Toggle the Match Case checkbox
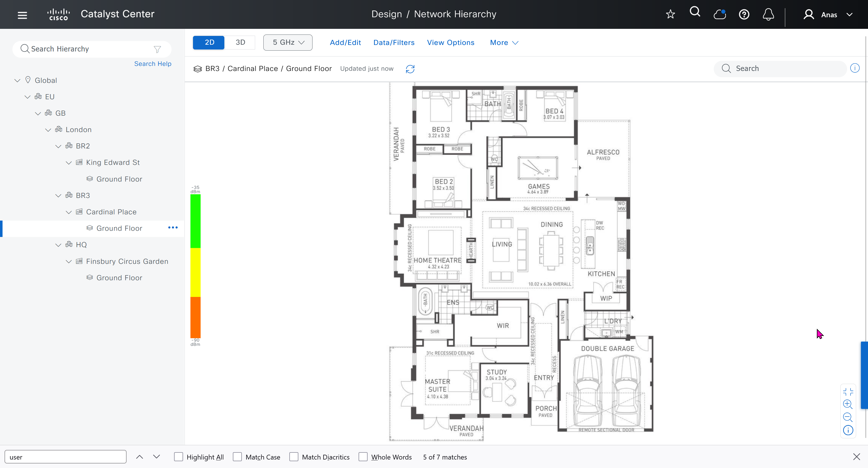The height and width of the screenshot is (468, 868). (237, 457)
